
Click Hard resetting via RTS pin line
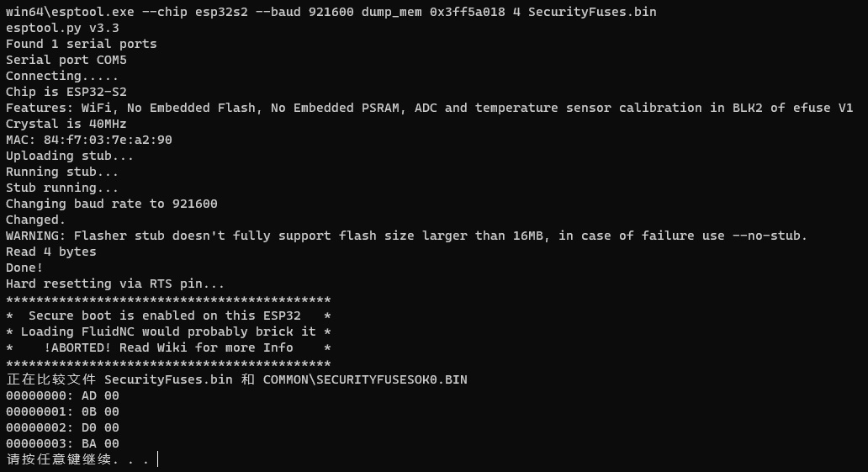115,284
